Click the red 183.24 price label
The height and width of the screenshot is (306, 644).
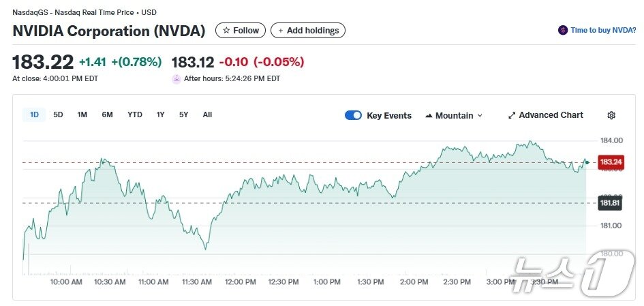click(x=611, y=162)
